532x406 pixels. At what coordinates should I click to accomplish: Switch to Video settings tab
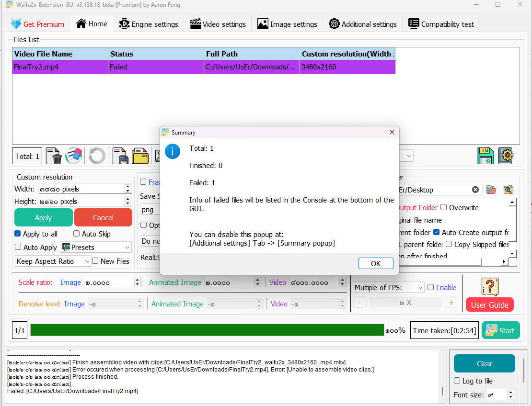(x=218, y=24)
